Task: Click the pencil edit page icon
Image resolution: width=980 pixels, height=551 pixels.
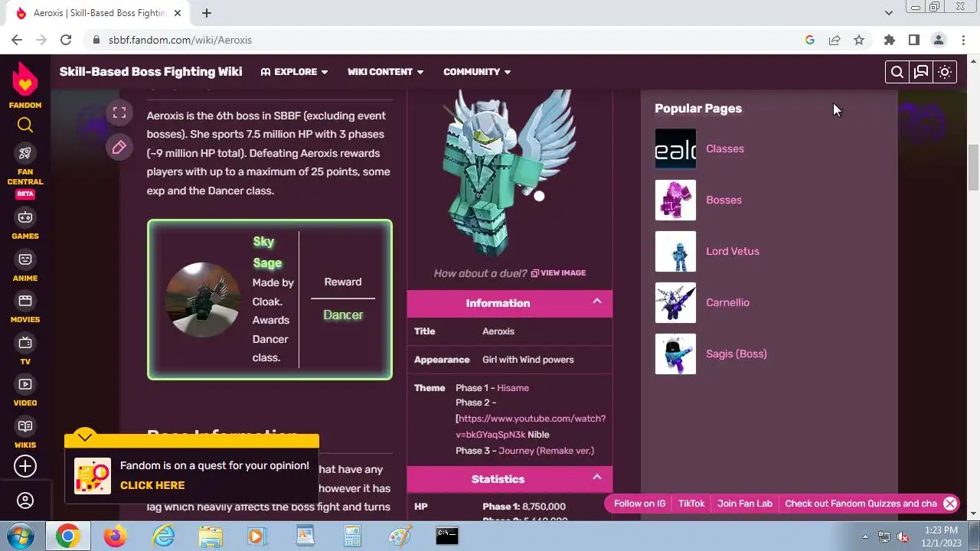Action: [x=119, y=147]
